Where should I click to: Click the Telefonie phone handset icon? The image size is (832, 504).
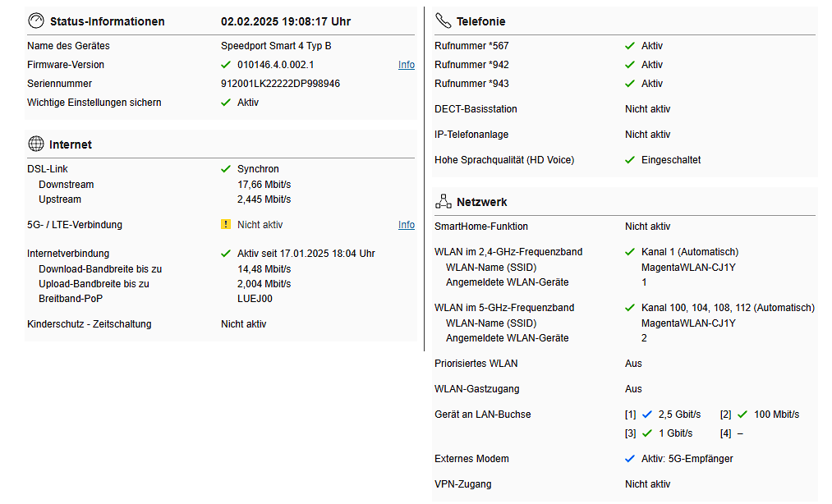point(444,21)
